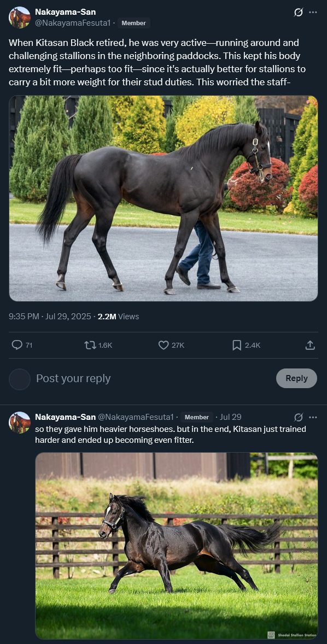The height and width of the screenshot is (644, 327).
Task: Open the walking Kitasan Black photo
Action: tap(163, 198)
